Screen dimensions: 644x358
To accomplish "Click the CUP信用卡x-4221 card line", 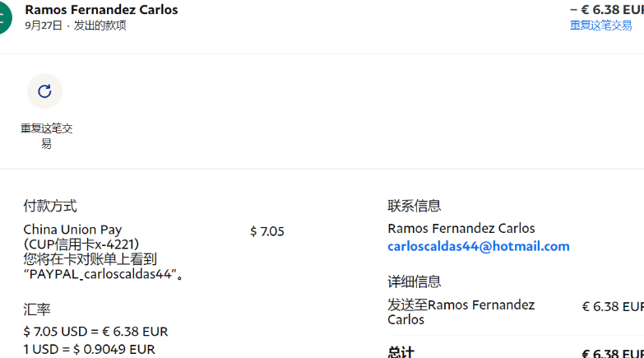I will point(81,244).
